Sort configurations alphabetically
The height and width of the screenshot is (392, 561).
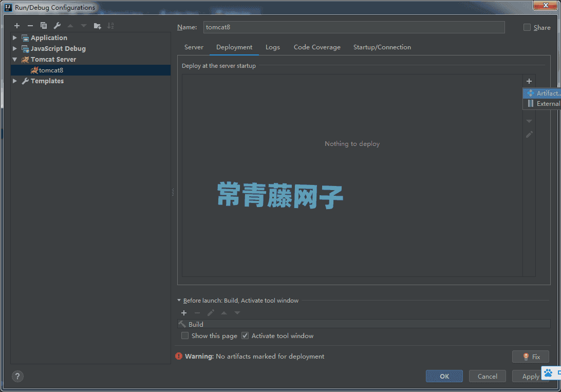(x=110, y=26)
